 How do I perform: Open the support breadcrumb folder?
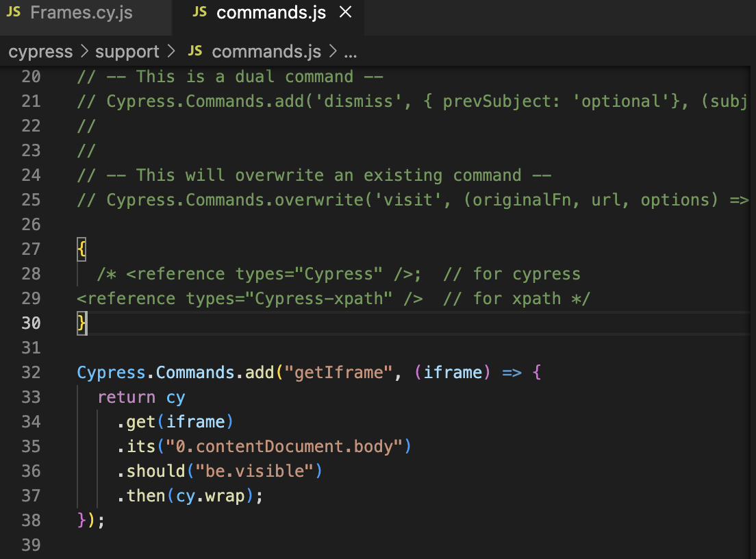coord(127,51)
